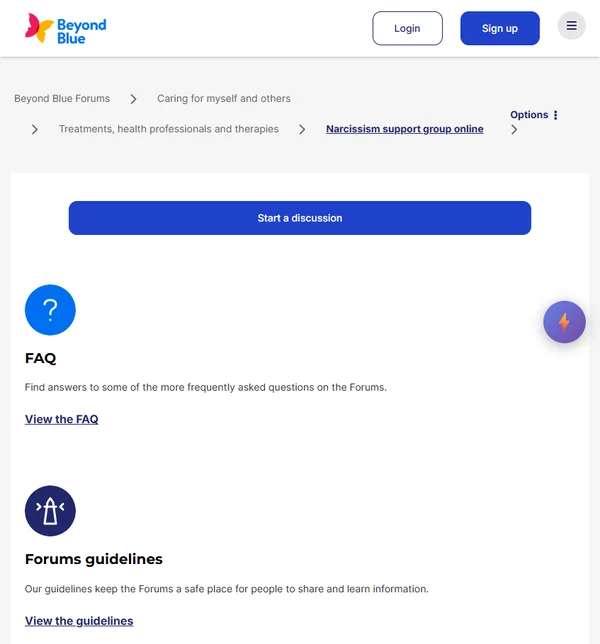Click chevron before Treatments breadcrumb

(x=35, y=129)
